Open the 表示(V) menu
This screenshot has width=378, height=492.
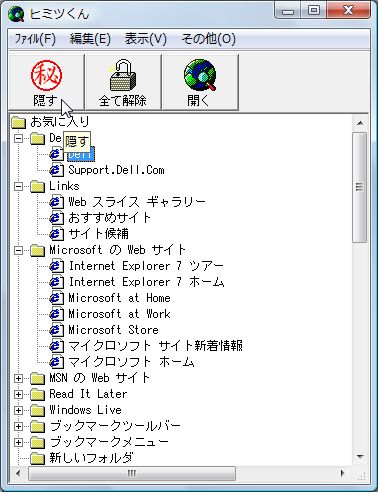click(145, 39)
